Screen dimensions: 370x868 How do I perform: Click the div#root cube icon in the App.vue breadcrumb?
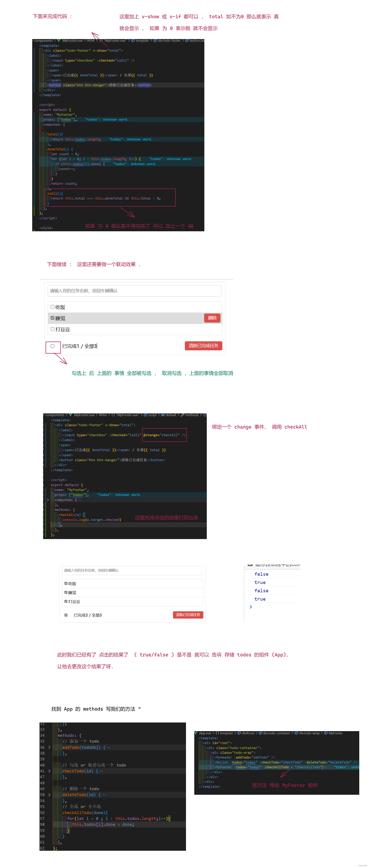pyautogui.click(x=239, y=733)
